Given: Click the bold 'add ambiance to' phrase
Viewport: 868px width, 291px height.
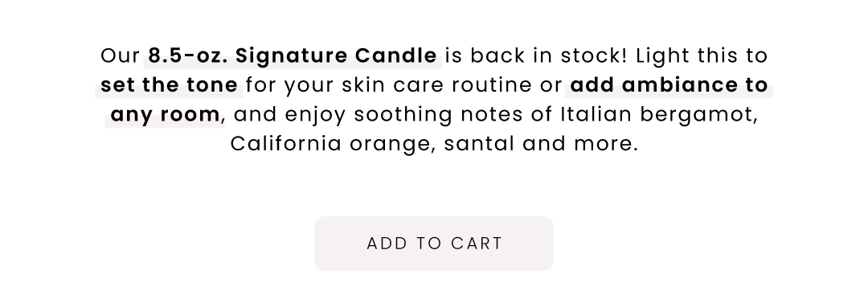Looking at the screenshot, I should [669, 85].
